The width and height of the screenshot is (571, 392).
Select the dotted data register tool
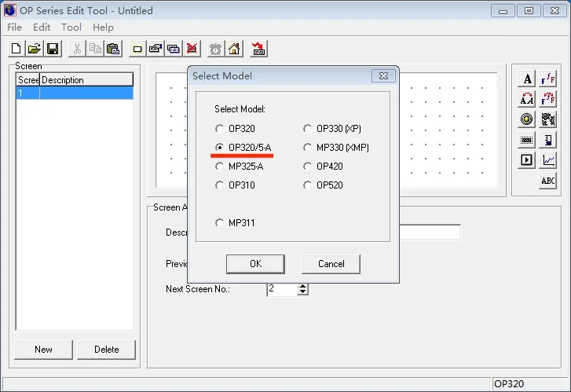click(x=526, y=140)
